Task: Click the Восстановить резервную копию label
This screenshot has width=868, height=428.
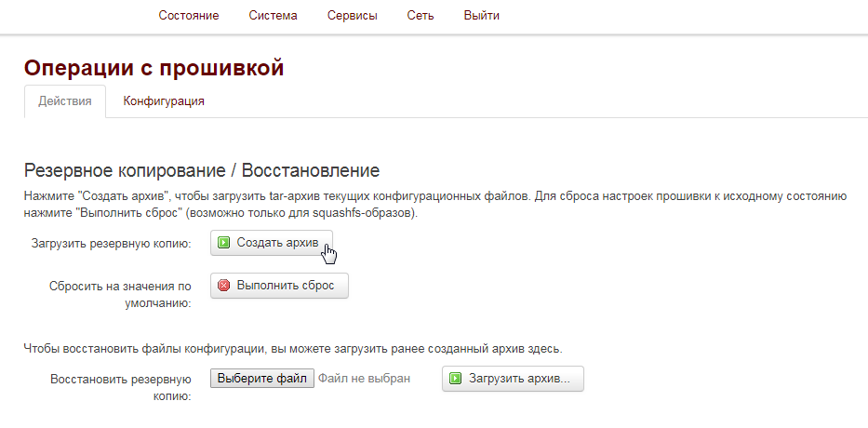Action: (121, 388)
